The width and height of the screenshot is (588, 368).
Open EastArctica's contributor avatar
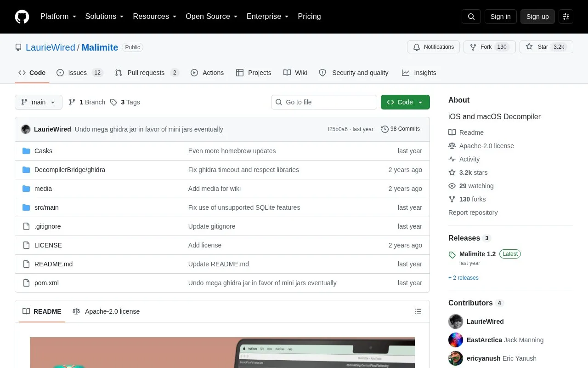coord(456,340)
